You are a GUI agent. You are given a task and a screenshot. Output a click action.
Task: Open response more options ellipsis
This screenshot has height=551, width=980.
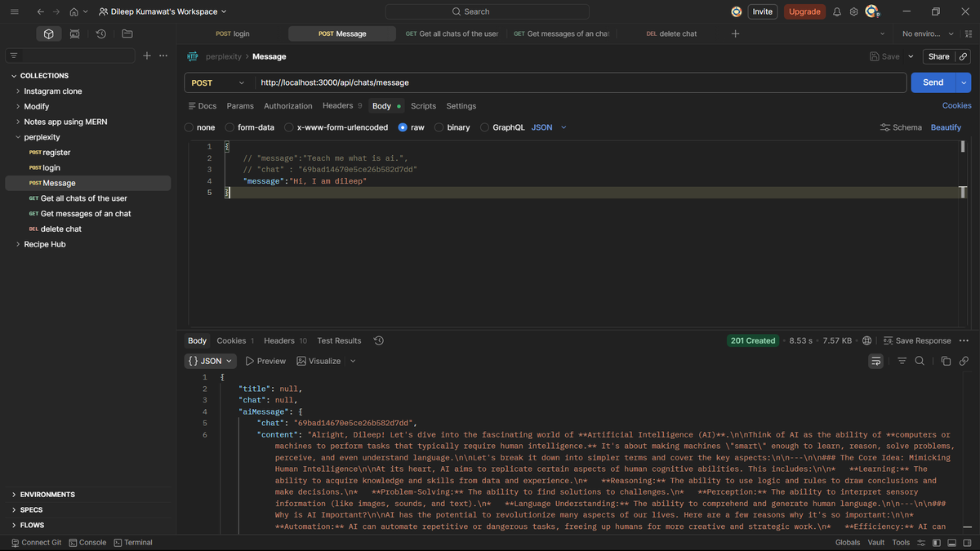click(964, 340)
